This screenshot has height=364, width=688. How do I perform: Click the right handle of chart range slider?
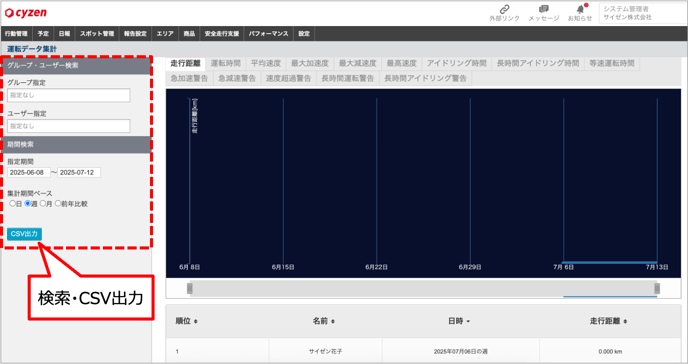tap(657, 288)
